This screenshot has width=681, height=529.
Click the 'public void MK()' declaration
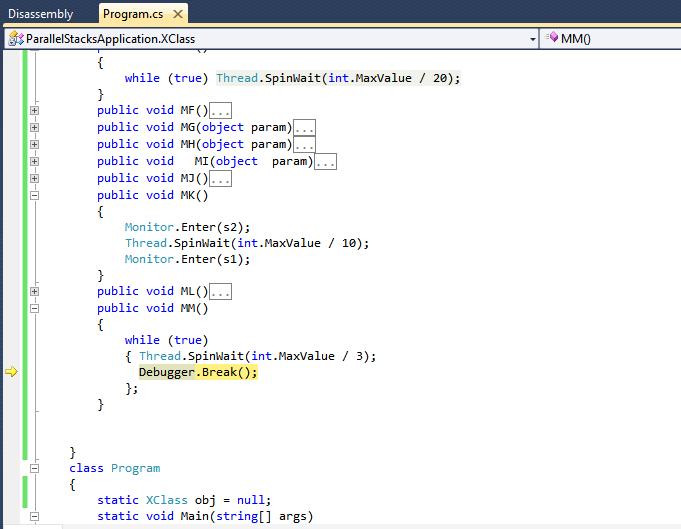[x=152, y=195]
